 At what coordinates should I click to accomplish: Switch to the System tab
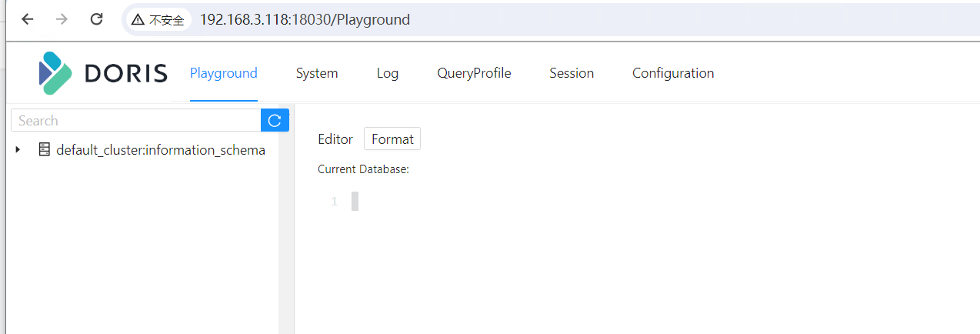[317, 73]
